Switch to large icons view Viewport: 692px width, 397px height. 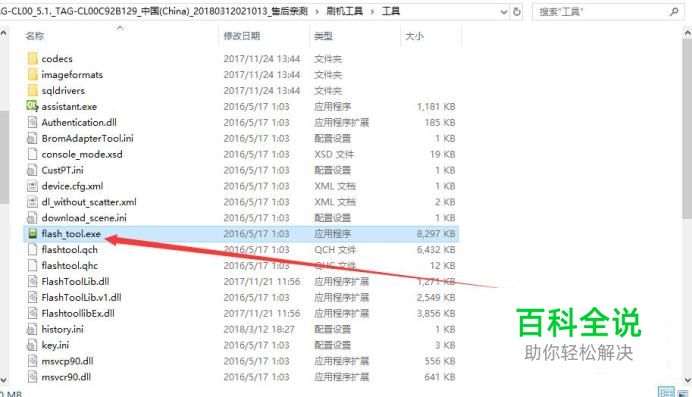[x=684, y=392]
